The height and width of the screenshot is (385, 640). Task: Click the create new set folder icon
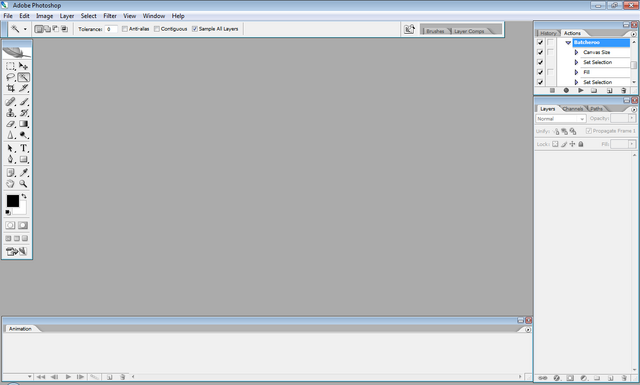coord(594,91)
